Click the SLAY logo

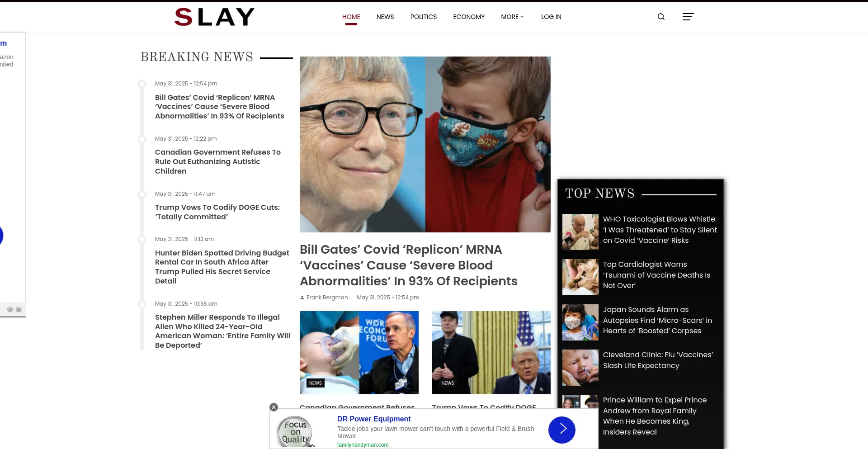[215, 17]
